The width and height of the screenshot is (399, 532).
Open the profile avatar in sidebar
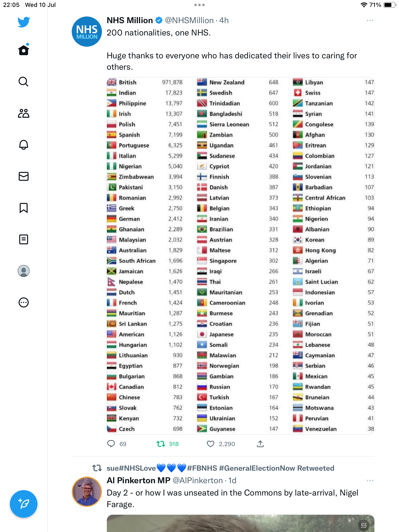[24, 271]
